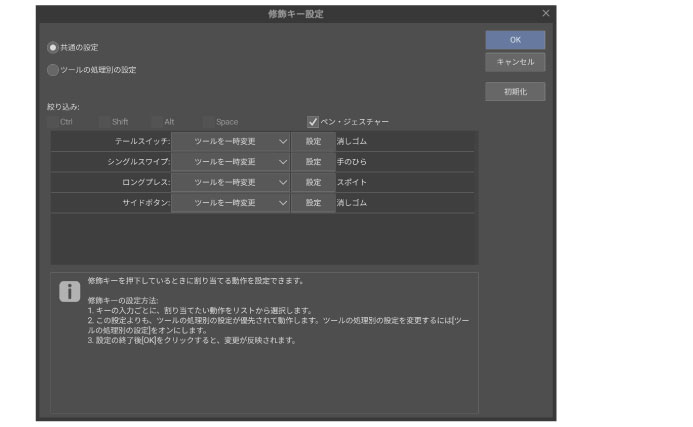Toggle the ペン・ジェスチャー checkbox
693x427 pixels.
pyautogui.click(x=313, y=121)
